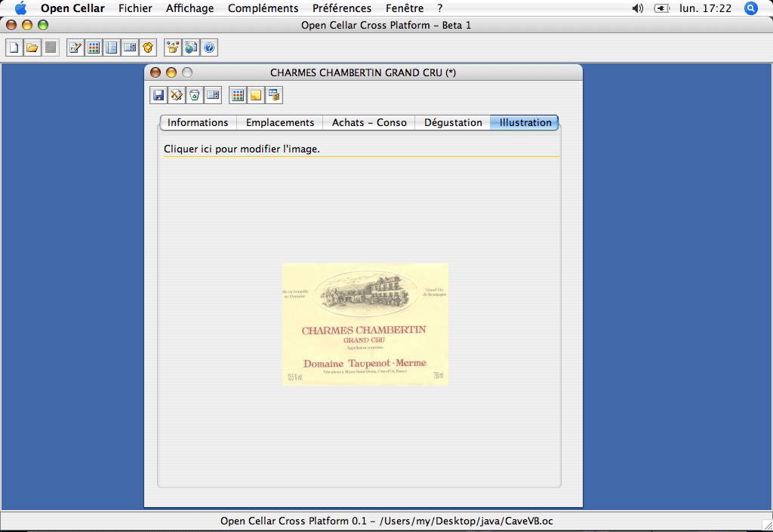Image resolution: width=773 pixels, height=532 pixels.
Task: Open the Préférences menu
Action: (x=342, y=8)
